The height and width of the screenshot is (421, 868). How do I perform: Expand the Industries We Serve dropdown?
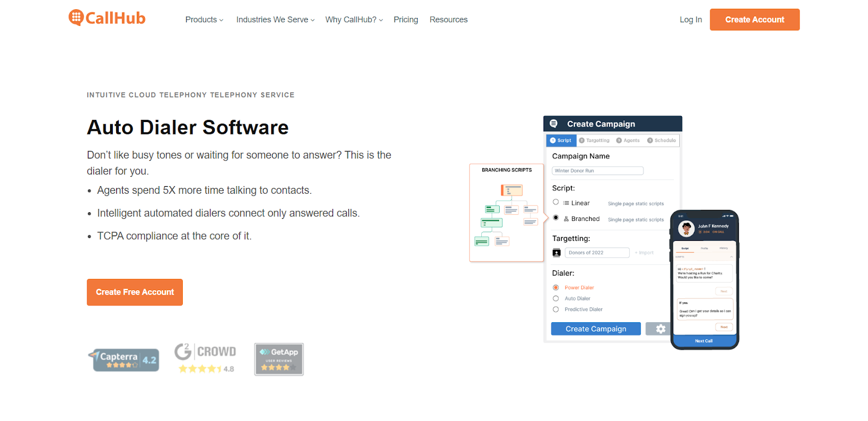click(x=275, y=20)
